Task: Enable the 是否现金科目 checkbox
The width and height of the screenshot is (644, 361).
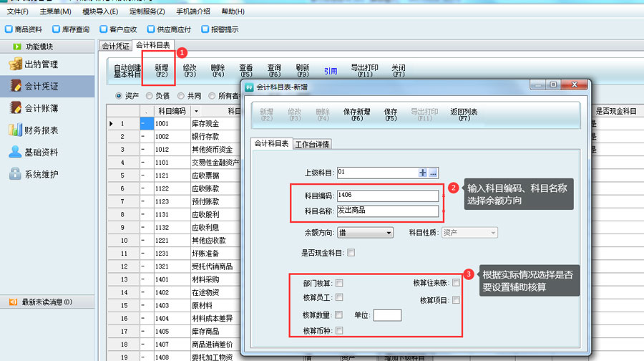Action: coord(351,253)
